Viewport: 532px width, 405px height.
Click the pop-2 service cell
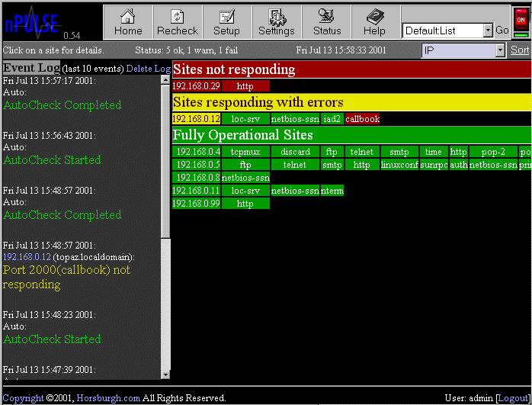point(493,152)
